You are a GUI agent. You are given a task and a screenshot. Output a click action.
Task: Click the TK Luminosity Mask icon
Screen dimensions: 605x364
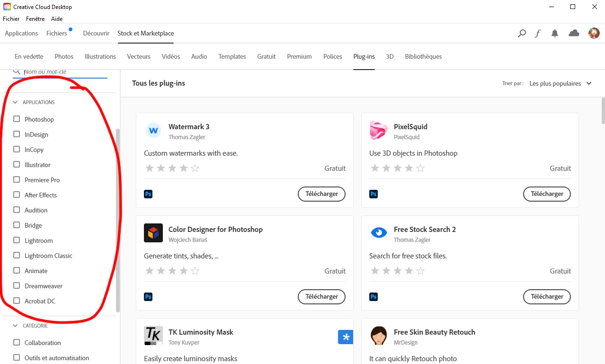click(153, 336)
